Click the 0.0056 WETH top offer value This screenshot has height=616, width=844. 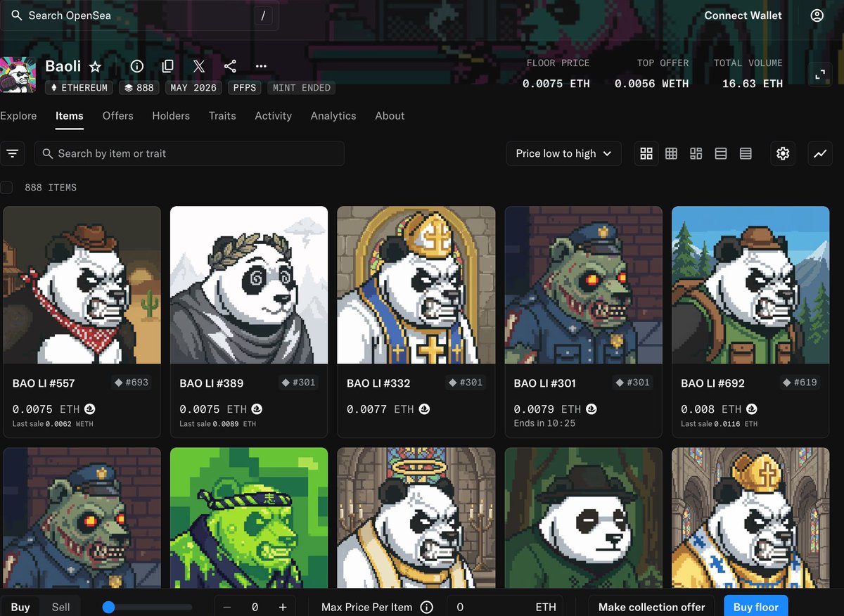pos(652,84)
